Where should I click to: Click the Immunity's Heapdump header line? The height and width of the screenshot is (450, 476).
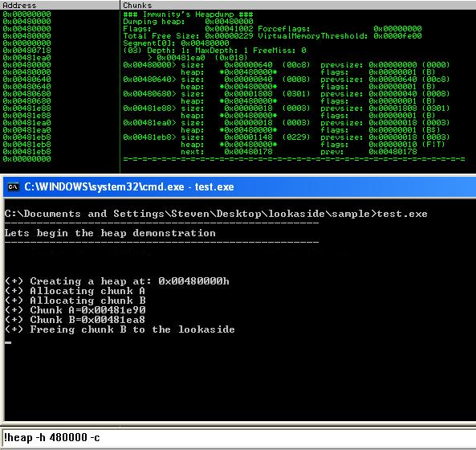pos(188,14)
